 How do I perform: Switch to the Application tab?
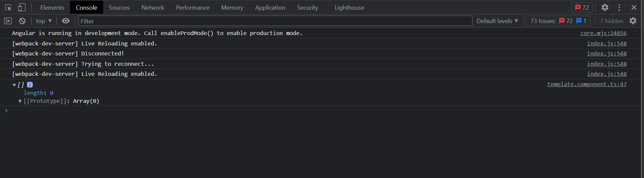click(x=270, y=7)
